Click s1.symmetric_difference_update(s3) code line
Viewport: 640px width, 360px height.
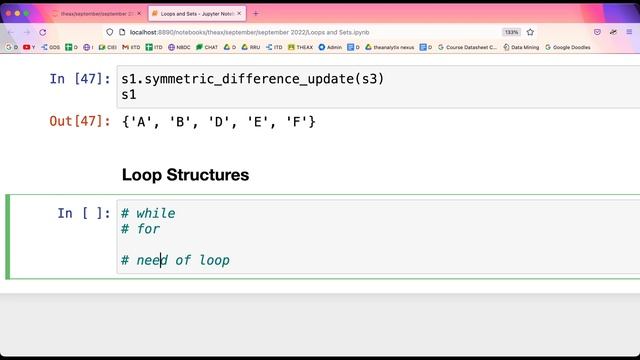pyautogui.click(x=253, y=79)
